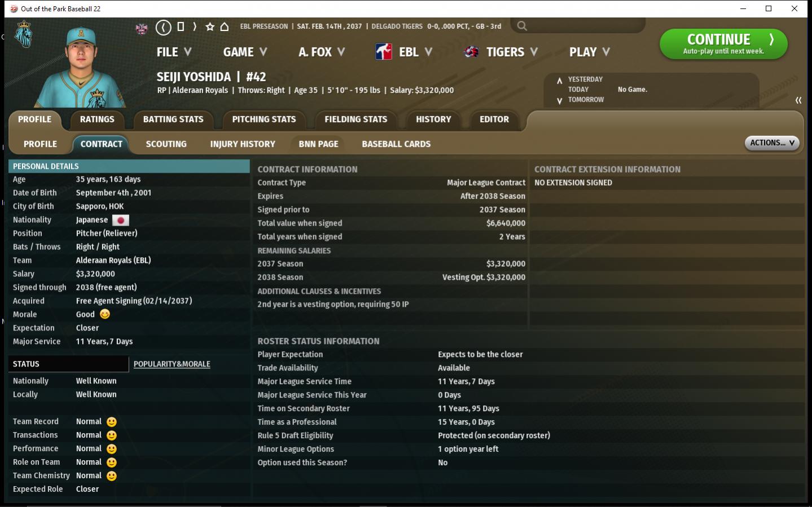Click the YESTERDAY schedule label

tap(585, 80)
